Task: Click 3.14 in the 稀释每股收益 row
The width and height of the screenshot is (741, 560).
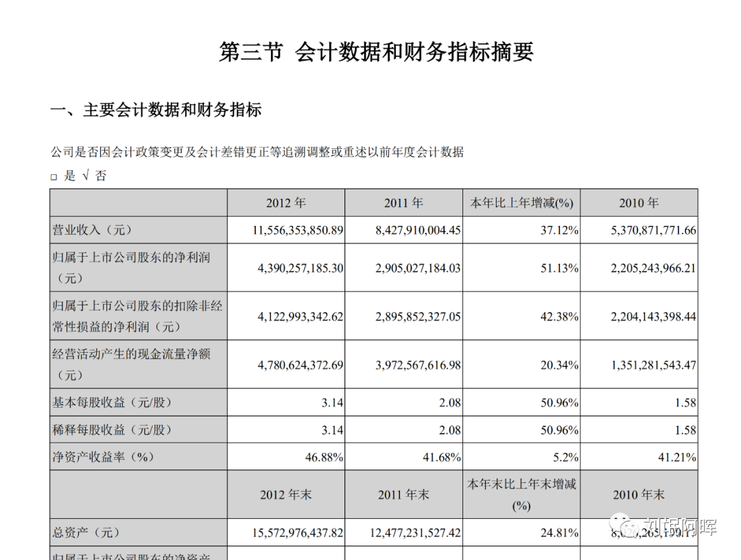Action: point(333,430)
